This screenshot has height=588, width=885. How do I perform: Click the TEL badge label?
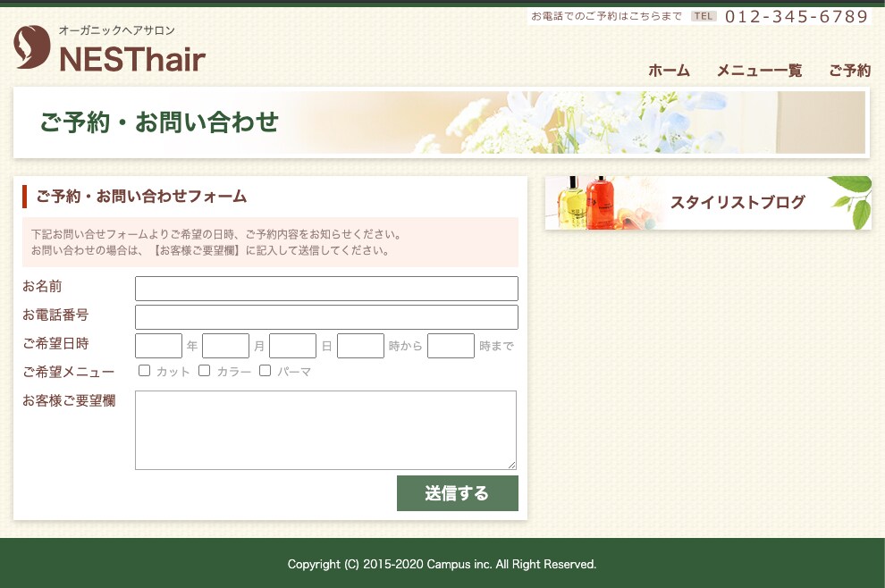[704, 16]
